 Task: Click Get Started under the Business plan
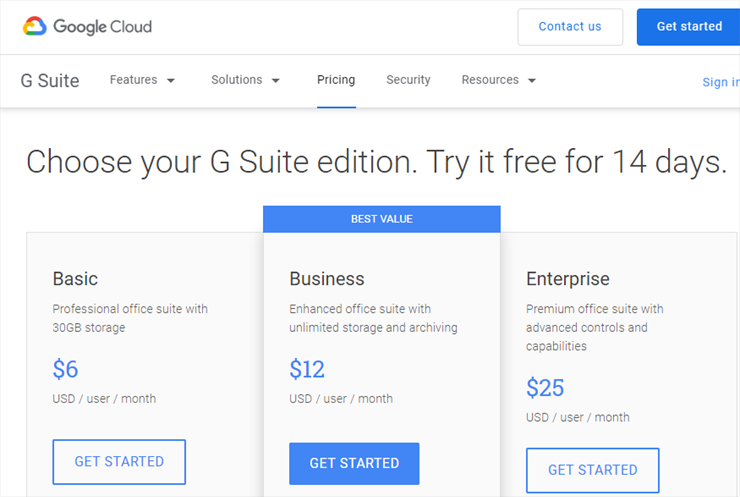pos(354,463)
